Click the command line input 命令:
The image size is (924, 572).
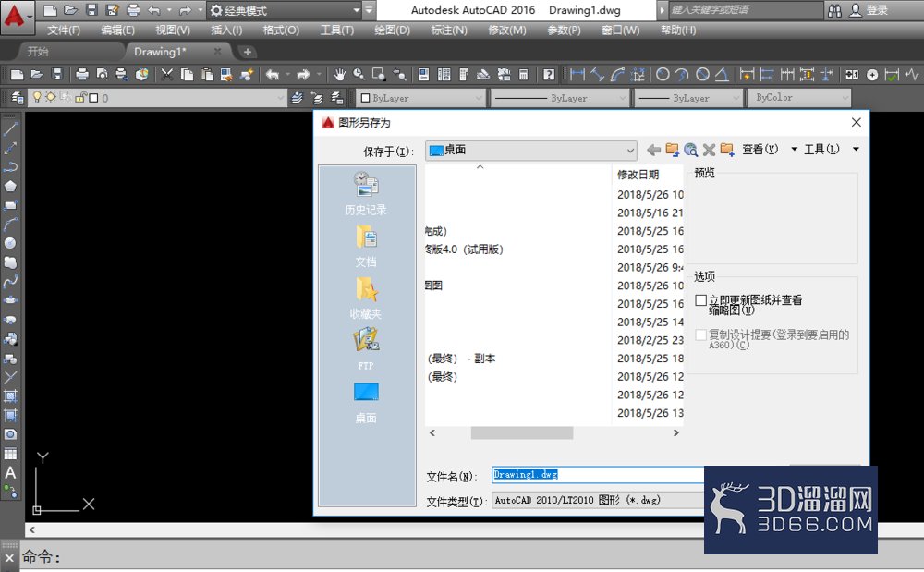(x=471, y=556)
